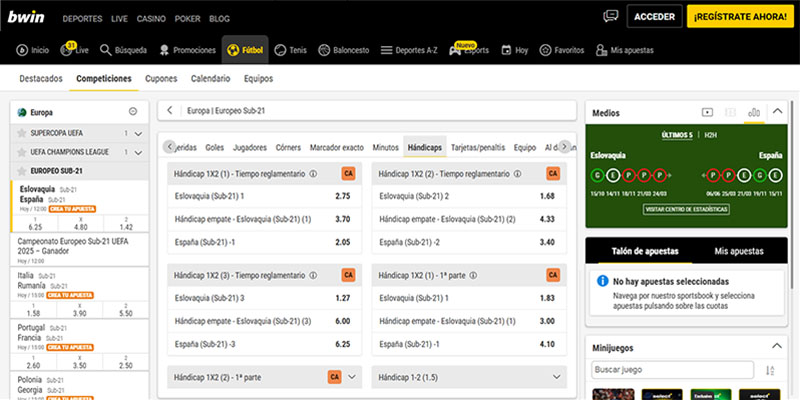Switch to Mis apuestas betslip tab
This screenshot has width=800, height=400.
click(x=739, y=251)
